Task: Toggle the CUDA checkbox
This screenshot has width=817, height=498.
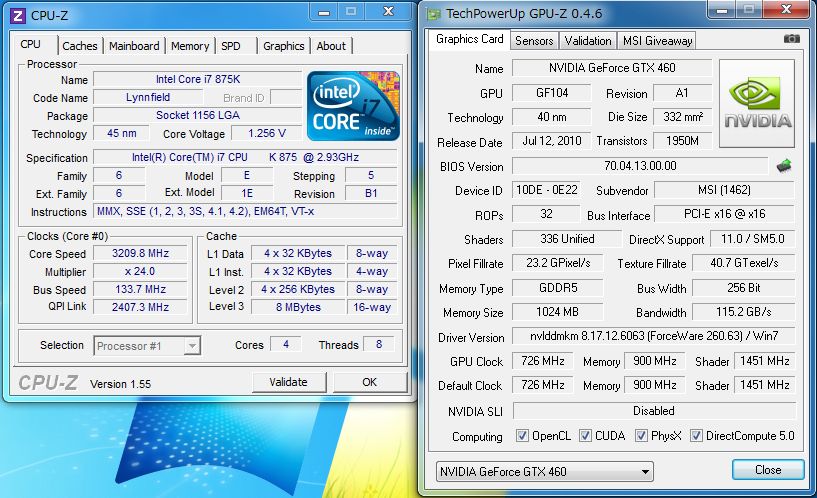Action: pyautogui.click(x=586, y=435)
